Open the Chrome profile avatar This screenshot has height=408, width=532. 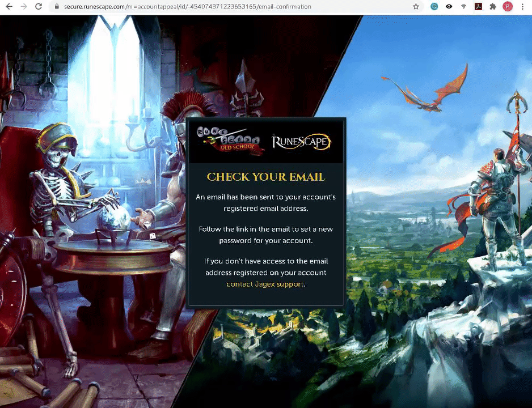coord(508,6)
